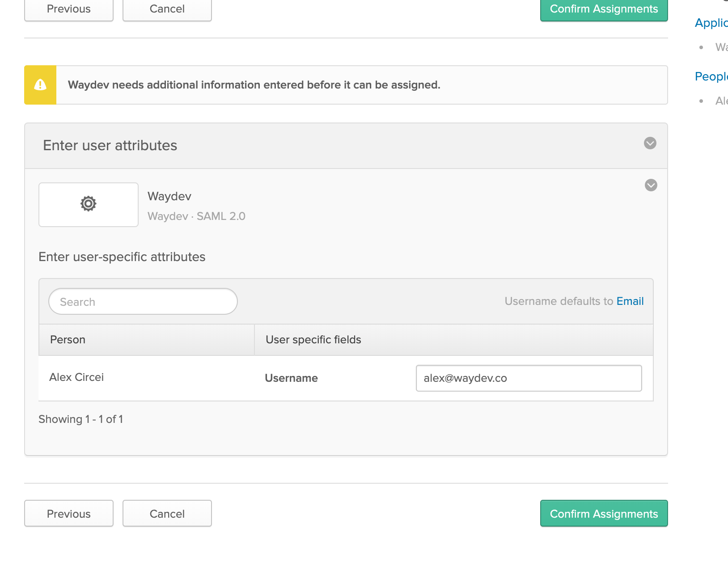Image resolution: width=728 pixels, height=574 pixels.
Task: Click the Waydev needs additional information warning message
Action: 254,85
